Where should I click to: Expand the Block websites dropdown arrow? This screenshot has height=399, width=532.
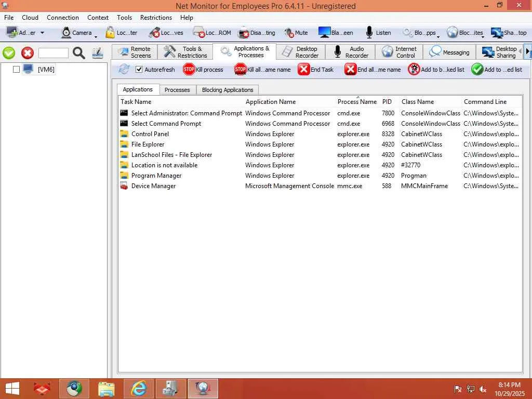[483, 37]
